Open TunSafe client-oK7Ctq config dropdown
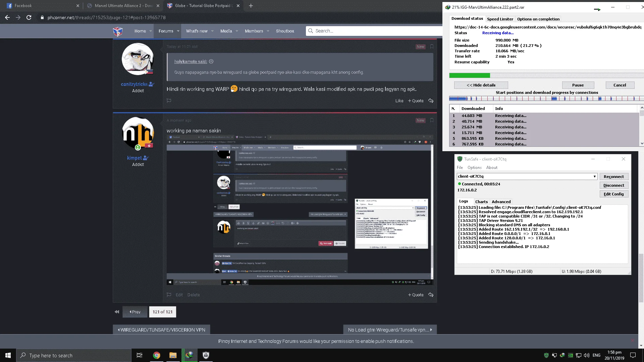644x362 pixels. pyautogui.click(x=527, y=176)
